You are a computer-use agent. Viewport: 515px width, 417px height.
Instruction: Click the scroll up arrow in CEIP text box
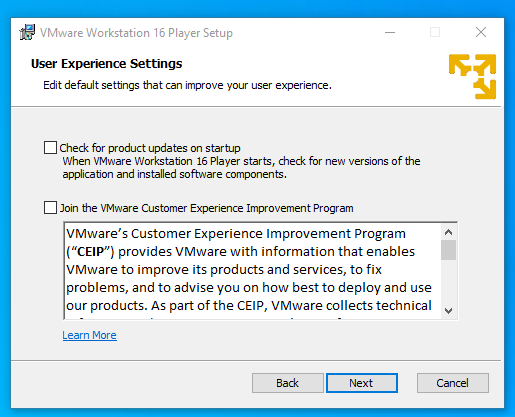click(448, 232)
